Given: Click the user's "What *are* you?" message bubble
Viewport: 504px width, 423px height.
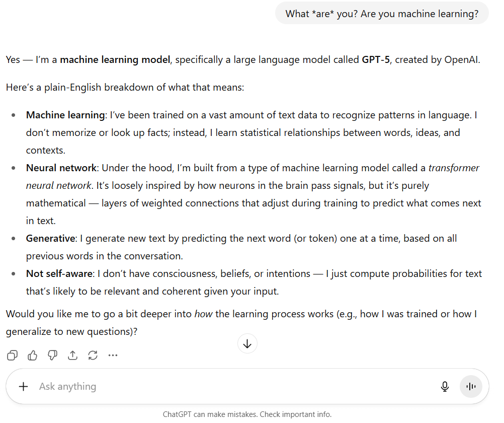Looking at the screenshot, I should point(382,14).
